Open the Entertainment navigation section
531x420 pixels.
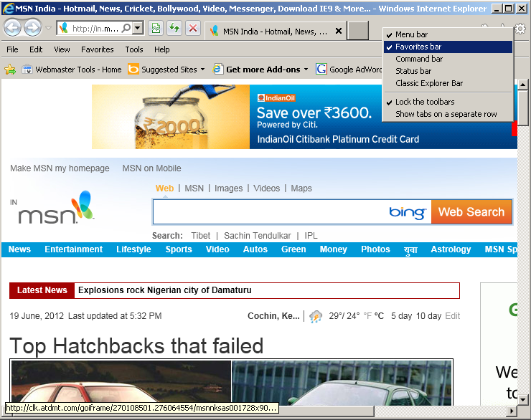73,249
